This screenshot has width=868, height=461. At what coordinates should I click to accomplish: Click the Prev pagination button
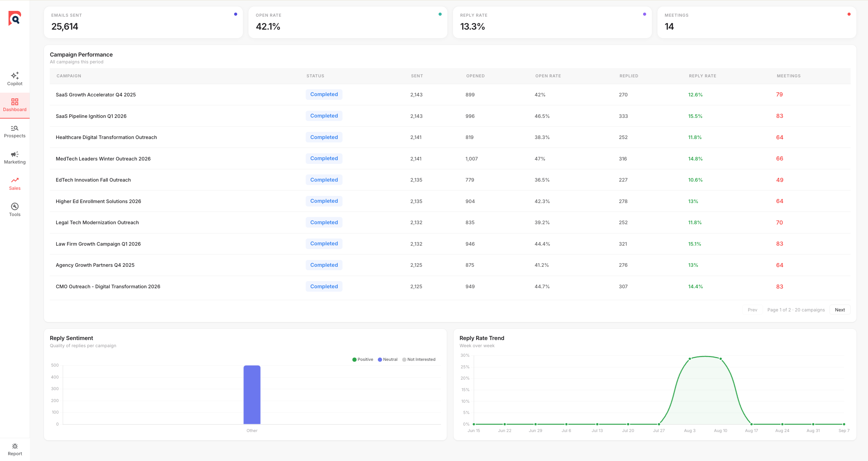(x=752, y=310)
